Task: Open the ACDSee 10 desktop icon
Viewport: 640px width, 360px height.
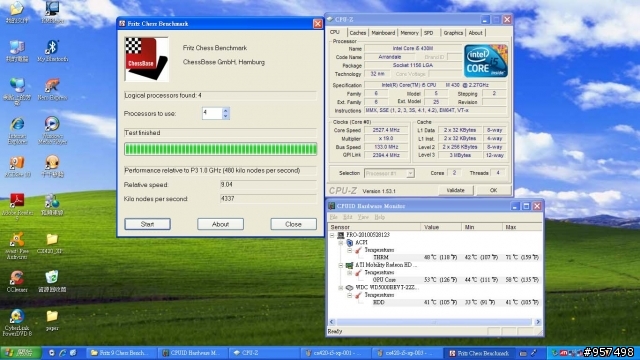Action: pos(17,167)
